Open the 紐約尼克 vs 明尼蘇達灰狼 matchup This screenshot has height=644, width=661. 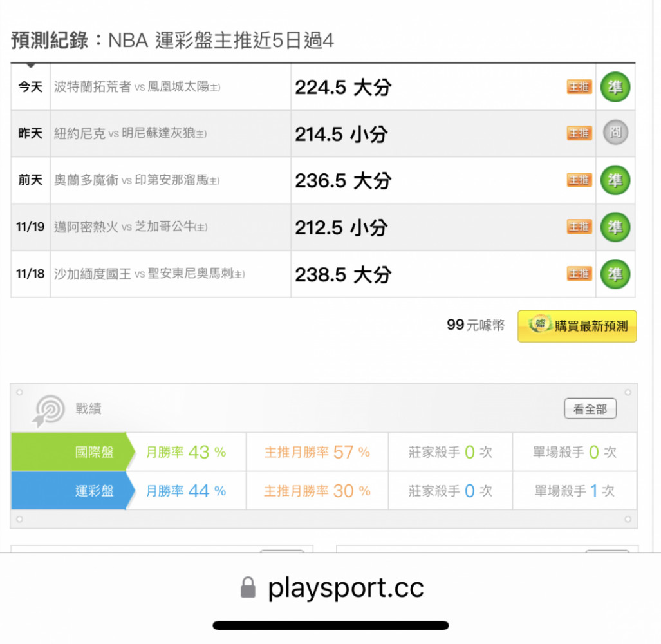tap(130, 133)
